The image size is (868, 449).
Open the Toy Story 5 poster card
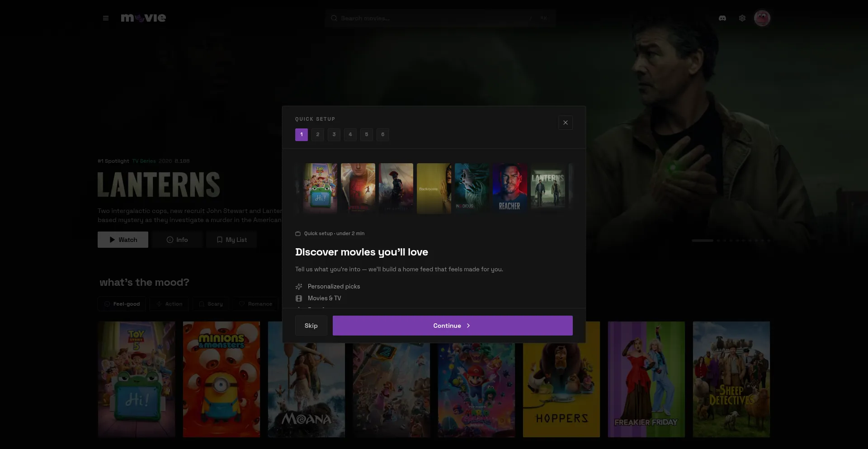pos(137,379)
